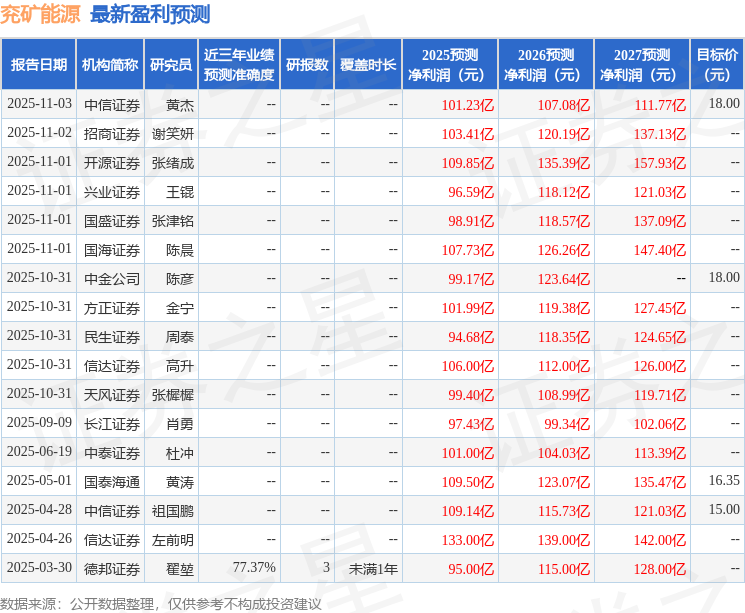The height and width of the screenshot is (613, 745).
Task: Select the date 2025-11-03 cell
Action: tap(39, 104)
